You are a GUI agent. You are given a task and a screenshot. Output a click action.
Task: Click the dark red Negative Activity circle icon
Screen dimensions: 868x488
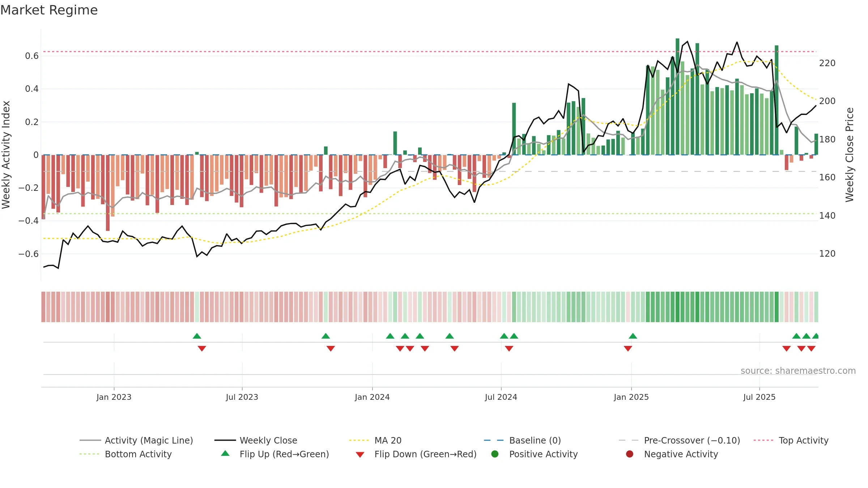click(x=630, y=454)
